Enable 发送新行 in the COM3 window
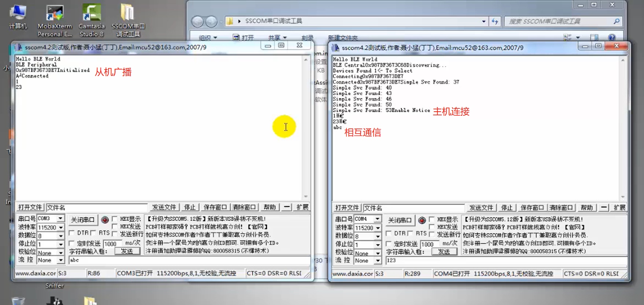The height and width of the screenshot is (305, 644). [115, 234]
